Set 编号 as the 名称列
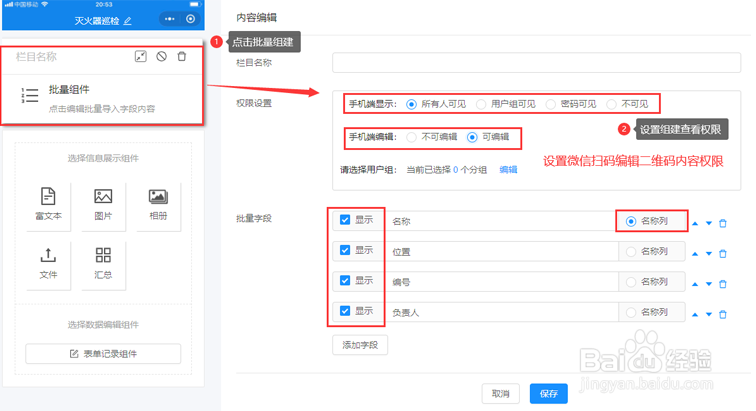 pos(631,282)
